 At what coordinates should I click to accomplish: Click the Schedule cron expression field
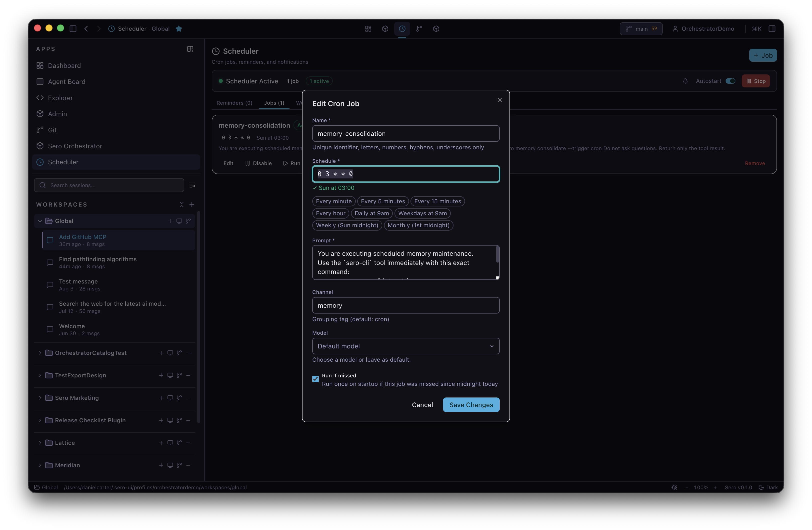click(406, 174)
